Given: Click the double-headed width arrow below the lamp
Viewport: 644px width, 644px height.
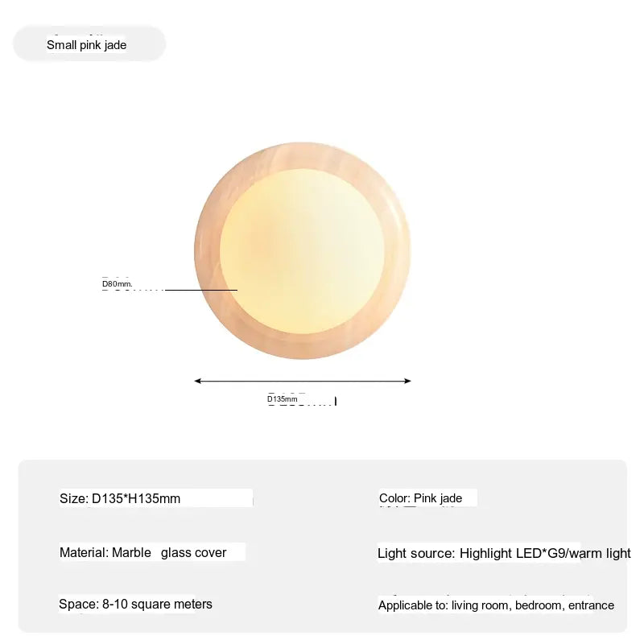Looking at the screenshot, I should point(303,381).
